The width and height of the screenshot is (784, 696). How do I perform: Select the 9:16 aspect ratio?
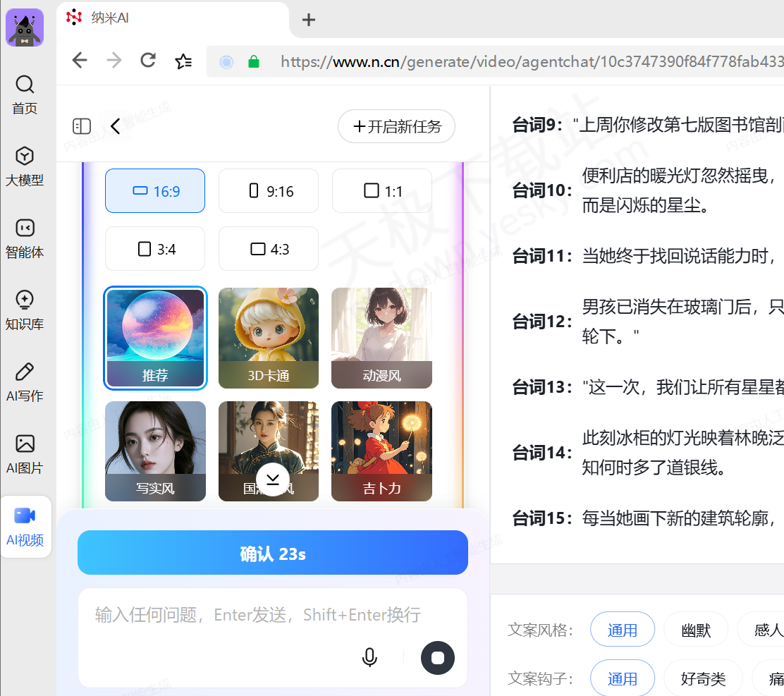269,191
